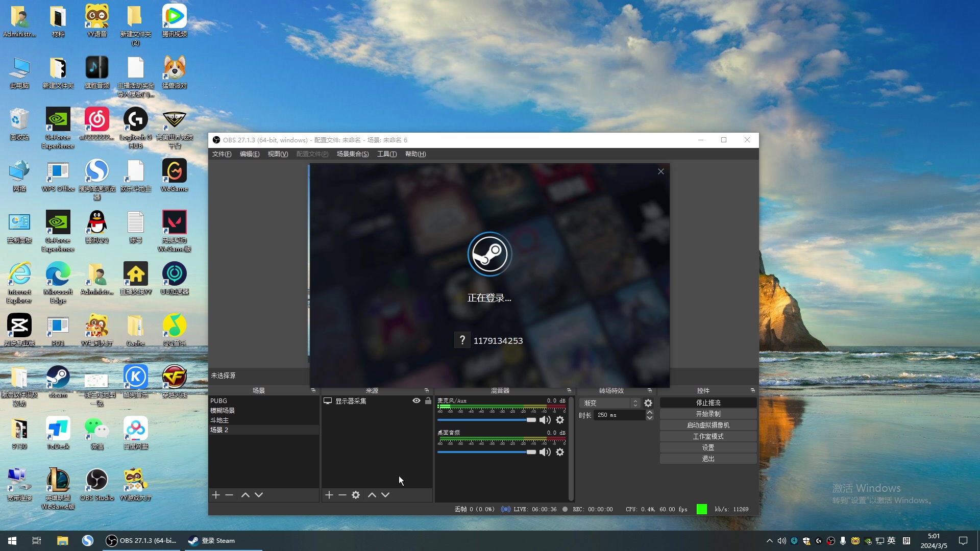Click the question mark avatar beside 1179134253
The width and height of the screenshot is (980, 551).
pyautogui.click(x=462, y=340)
